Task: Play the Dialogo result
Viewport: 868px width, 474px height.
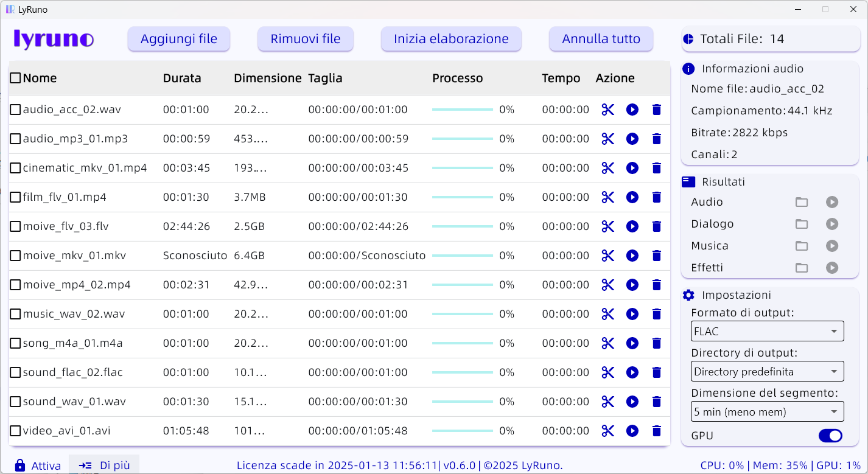Action: (x=831, y=224)
